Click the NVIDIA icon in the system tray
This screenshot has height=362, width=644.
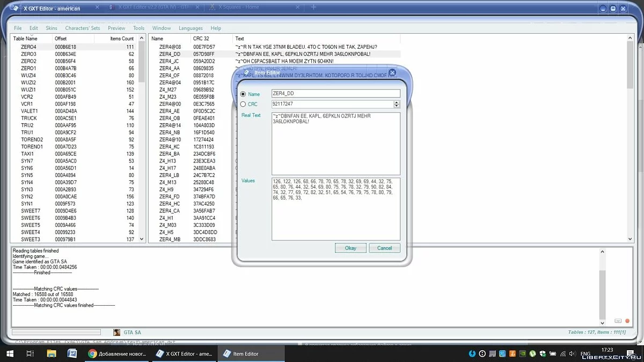tap(523, 354)
